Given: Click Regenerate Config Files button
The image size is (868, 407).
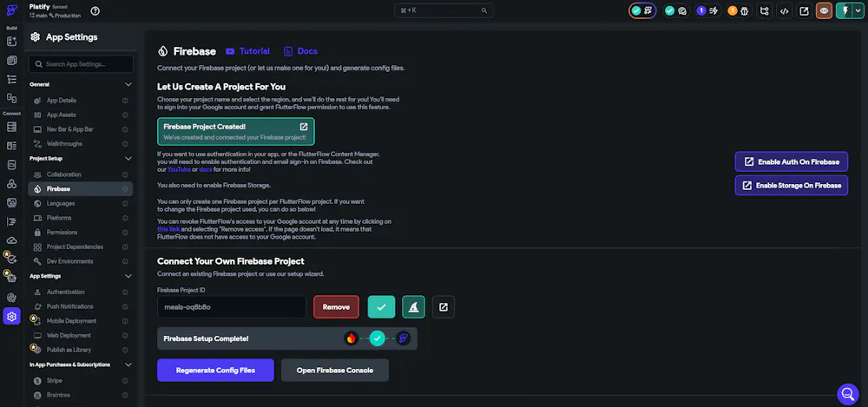Looking at the screenshot, I should coord(215,371).
